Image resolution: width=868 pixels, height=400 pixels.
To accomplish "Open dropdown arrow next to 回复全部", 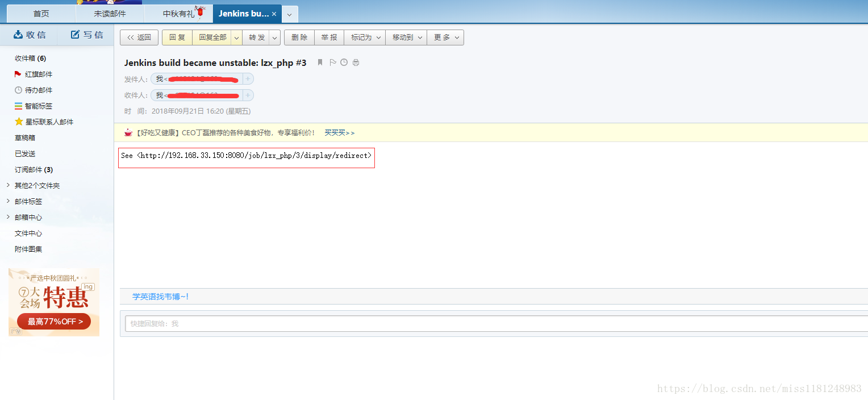I will pos(236,37).
